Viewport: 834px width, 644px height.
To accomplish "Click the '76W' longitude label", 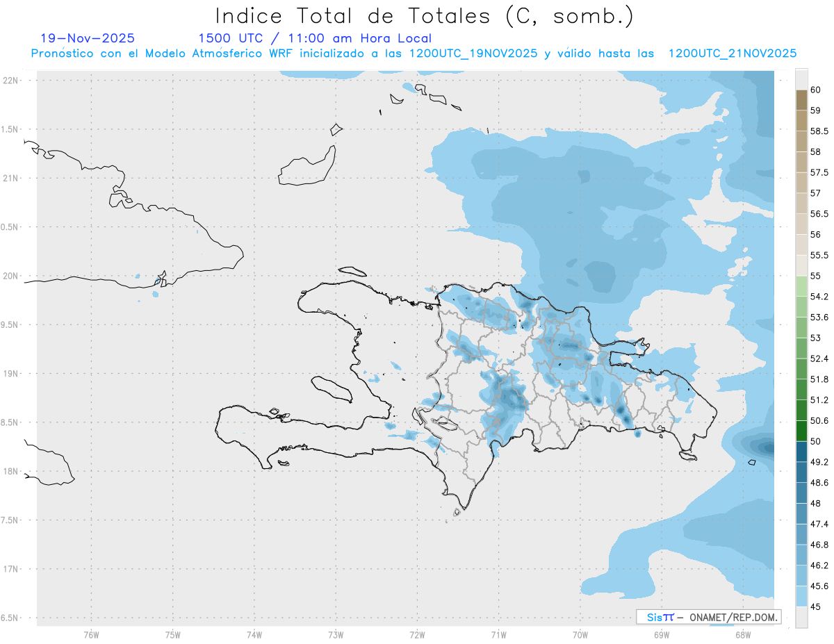I will [91, 634].
